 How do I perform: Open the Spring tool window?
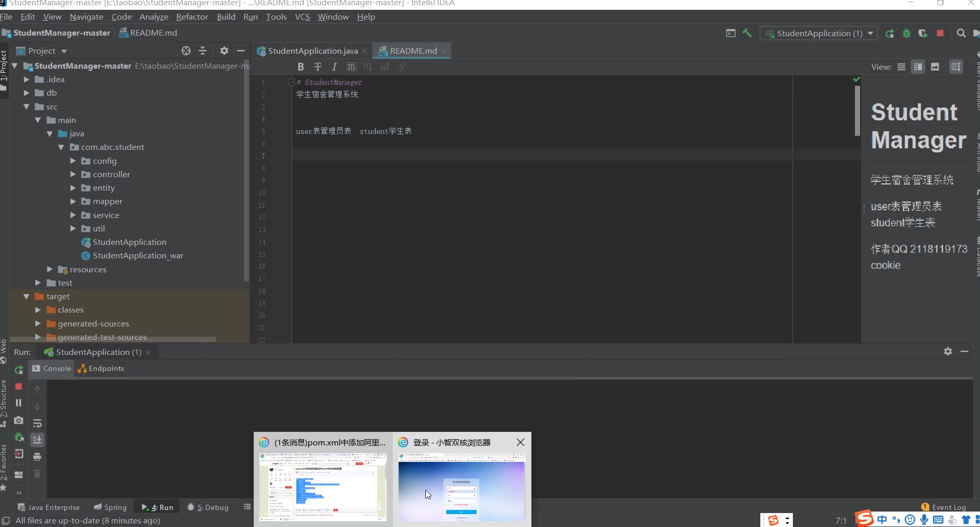click(x=110, y=507)
